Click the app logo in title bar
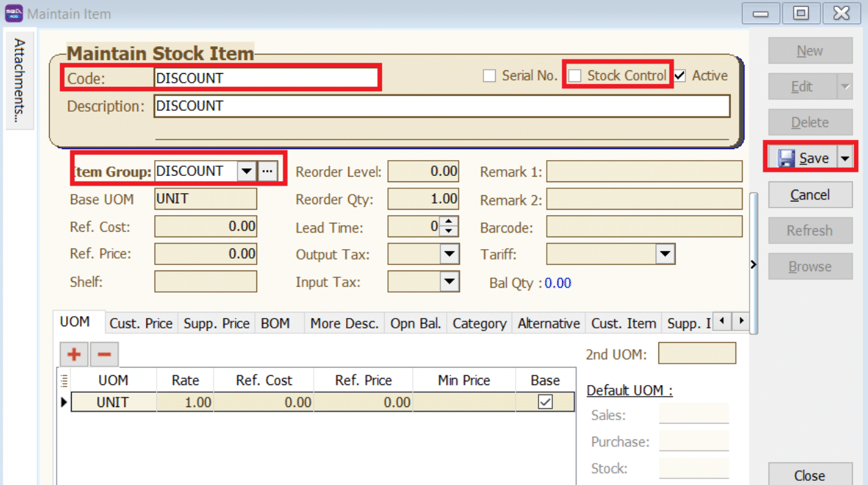 click(x=14, y=13)
